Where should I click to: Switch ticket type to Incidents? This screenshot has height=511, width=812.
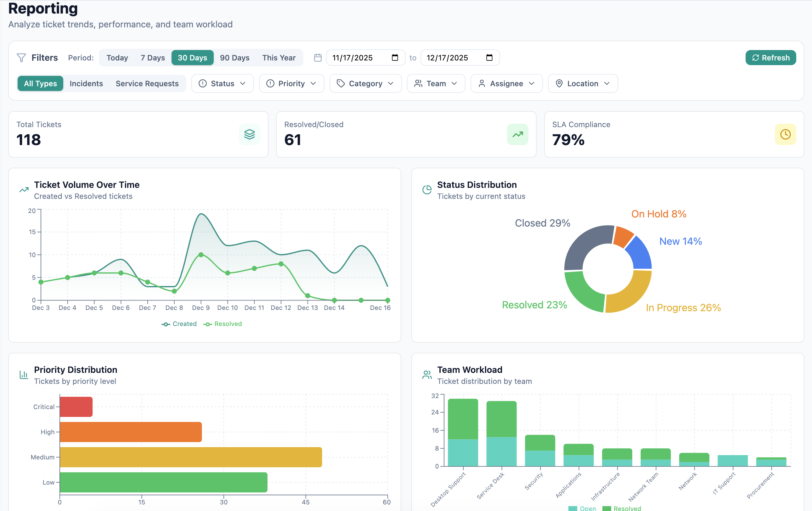[x=86, y=84]
